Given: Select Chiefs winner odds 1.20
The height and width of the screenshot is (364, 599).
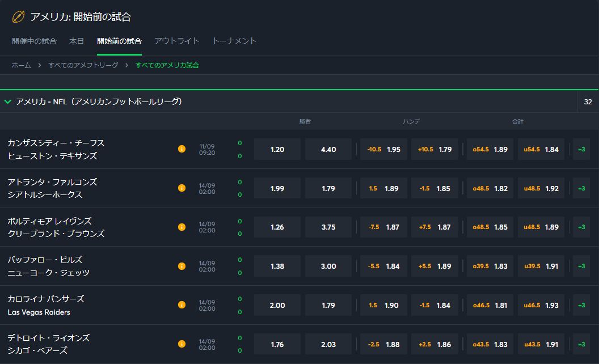Looking at the screenshot, I should (x=277, y=150).
